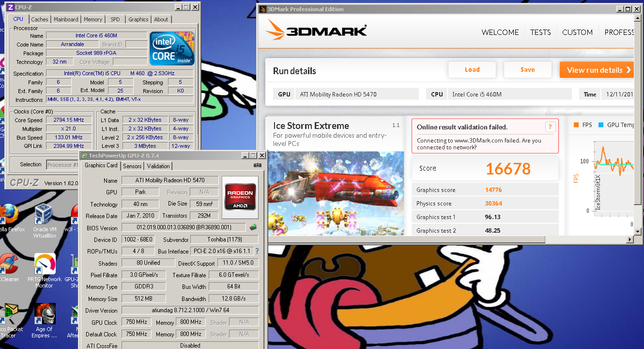Click the View run details button
Viewport: 644px width, 349px height.
(597, 70)
